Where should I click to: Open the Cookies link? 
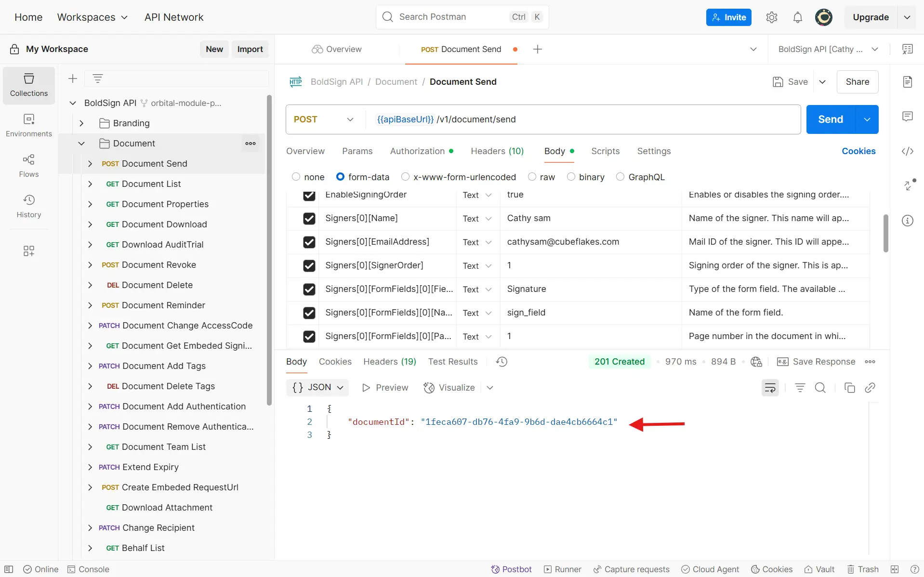click(x=858, y=151)
